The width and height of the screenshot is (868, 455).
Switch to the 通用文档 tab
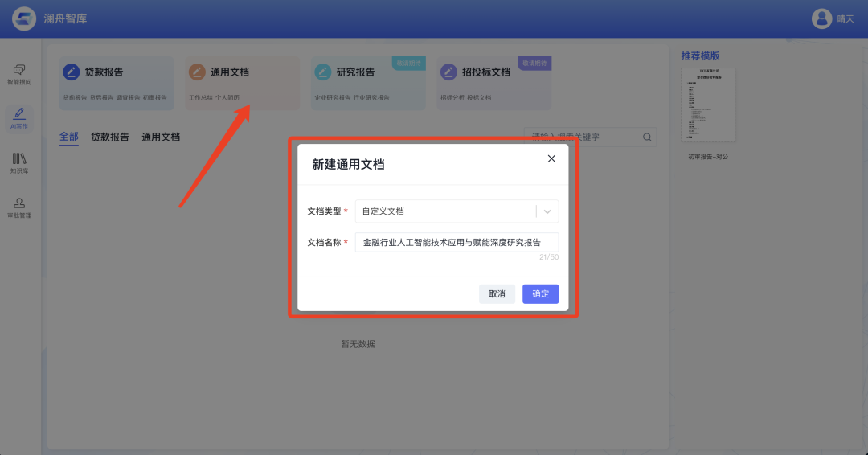coord(161,137)
